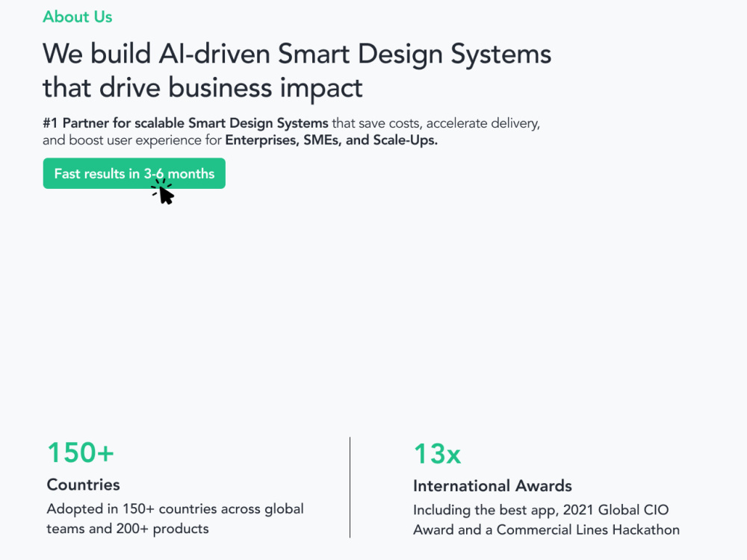Click the 'Enterprises, SMEs, and Scale-Ups.' text
Screen dimensions: 747x560
[331, 140]
